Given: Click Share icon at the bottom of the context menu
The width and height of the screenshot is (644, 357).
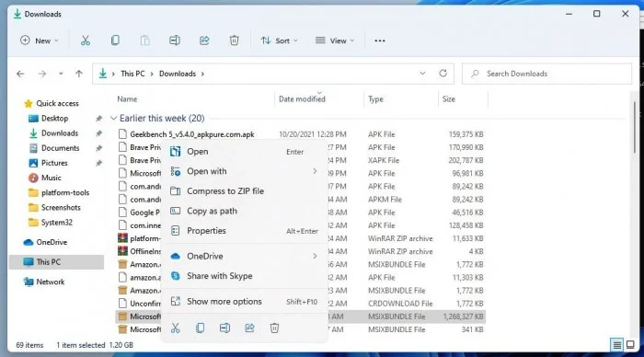Looking at the screenshot, I should [249, 328].
